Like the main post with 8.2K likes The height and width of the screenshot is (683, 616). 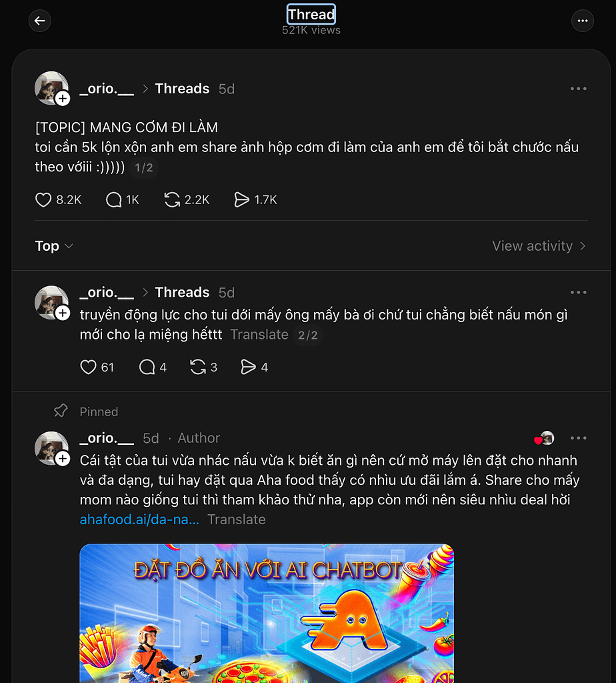(44, 199)
